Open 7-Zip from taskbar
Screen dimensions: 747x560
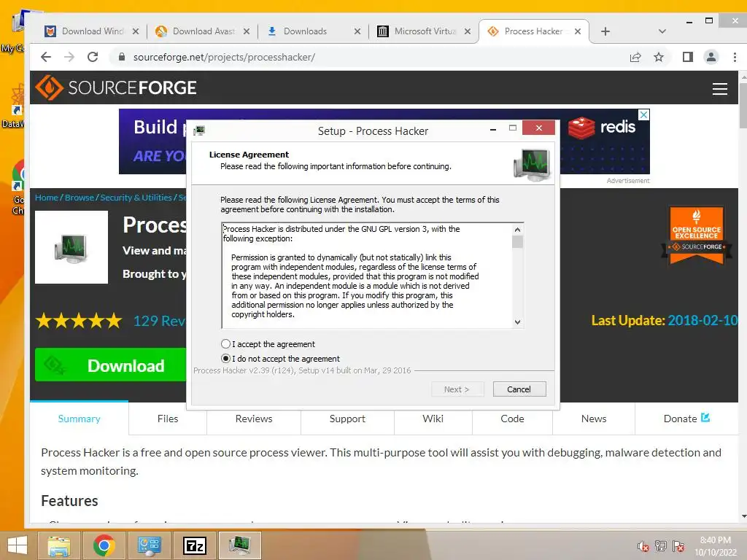[x=195, y=545]
